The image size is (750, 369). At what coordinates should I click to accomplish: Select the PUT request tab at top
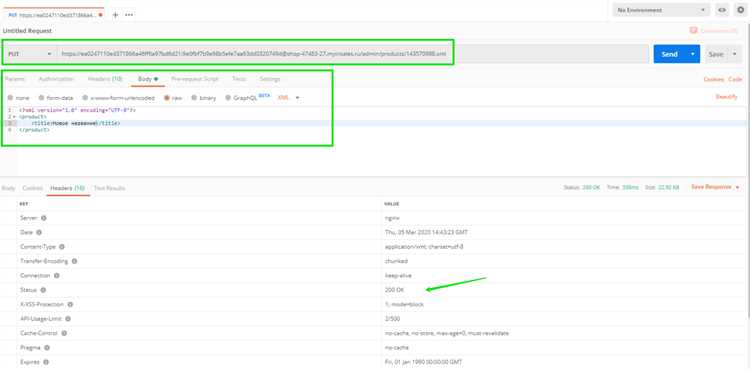53,15
